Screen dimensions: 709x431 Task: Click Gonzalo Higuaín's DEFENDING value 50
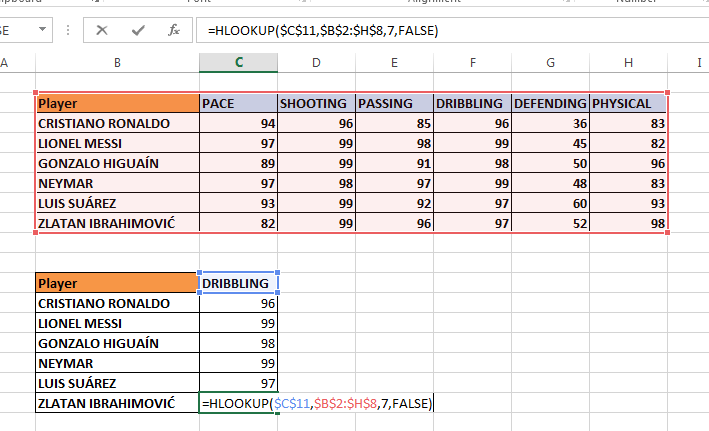tap(550, 163)
